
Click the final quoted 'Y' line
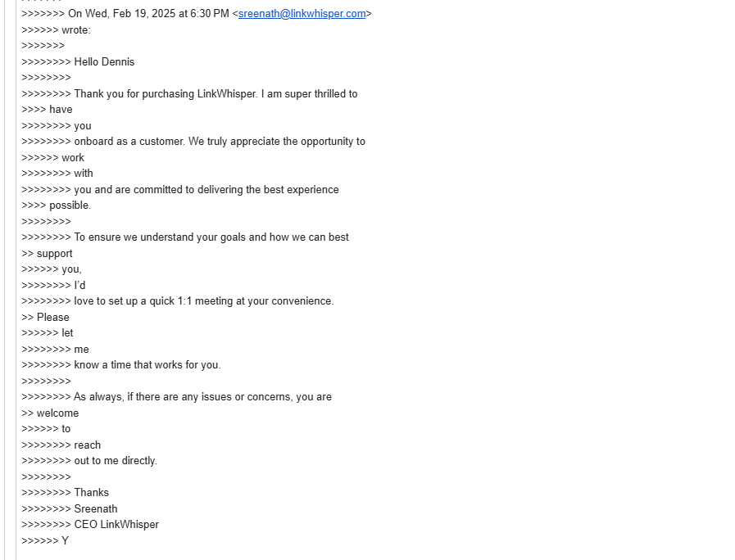point(66,541)
